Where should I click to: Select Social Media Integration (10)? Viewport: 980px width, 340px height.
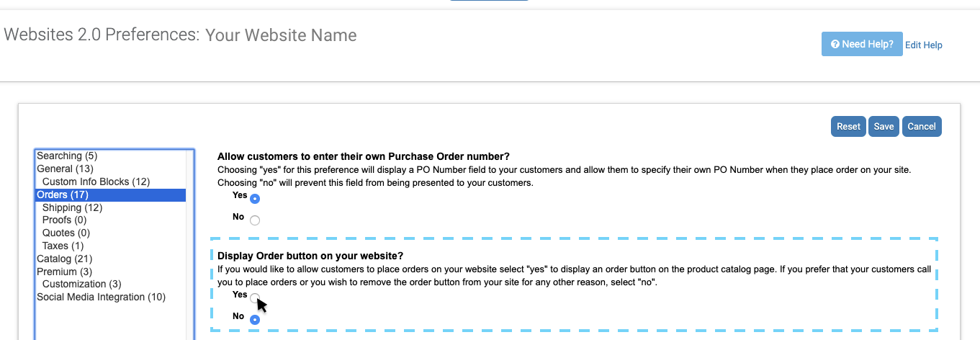pyautogui.click(x=102, y=297)
